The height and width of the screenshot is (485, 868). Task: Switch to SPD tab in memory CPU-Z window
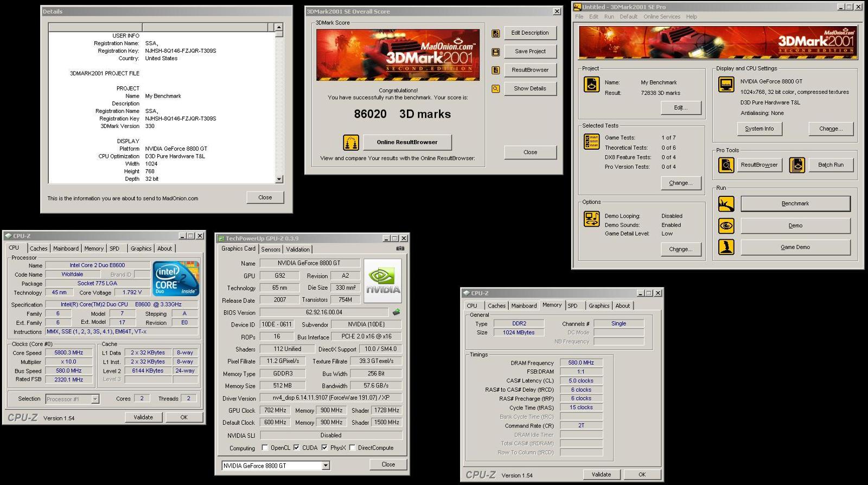tap(572, 306)
